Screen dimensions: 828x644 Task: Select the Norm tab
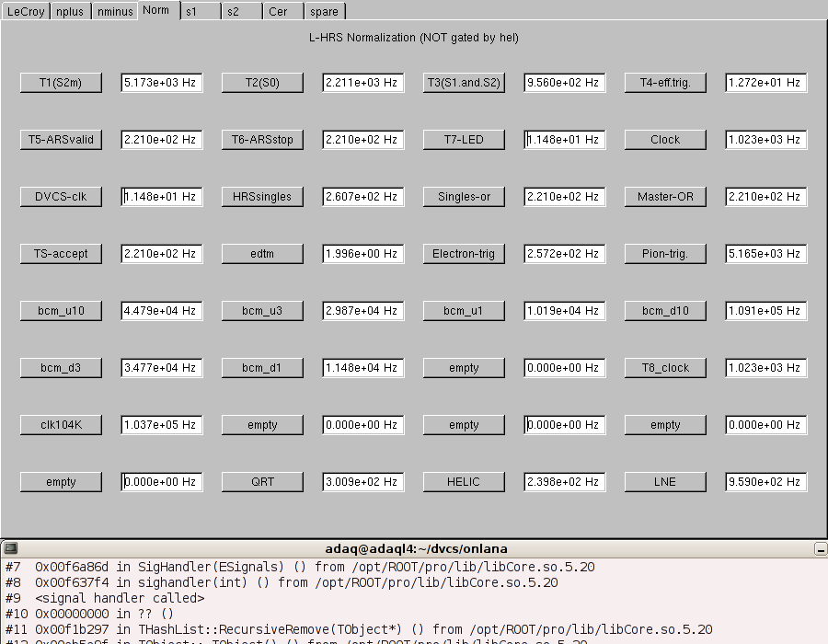coord(158,10)
